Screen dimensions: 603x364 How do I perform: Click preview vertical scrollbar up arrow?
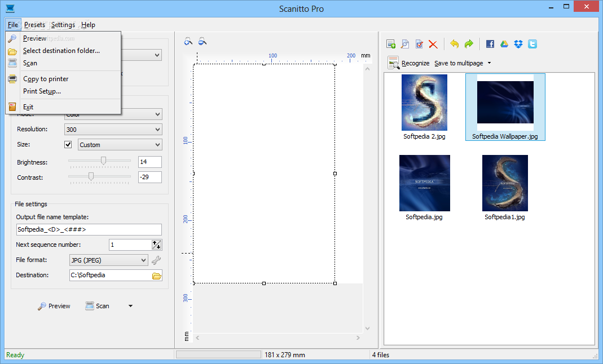(367, 69)
